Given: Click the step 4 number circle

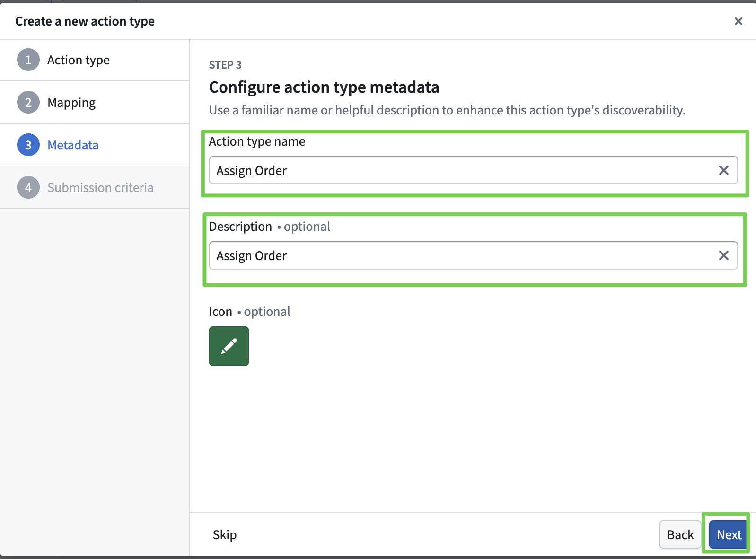Looking at the screenshot, I should (28, 188).
